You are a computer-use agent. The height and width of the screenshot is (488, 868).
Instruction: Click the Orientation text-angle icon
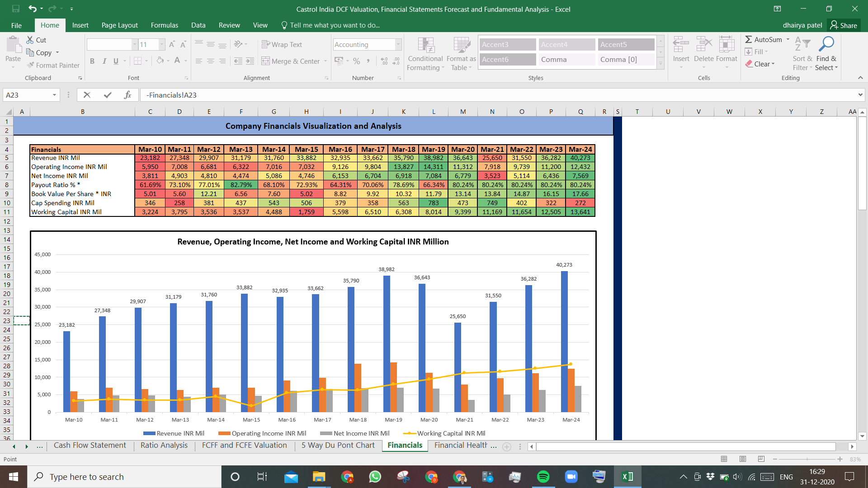click(x=239, y=44)
